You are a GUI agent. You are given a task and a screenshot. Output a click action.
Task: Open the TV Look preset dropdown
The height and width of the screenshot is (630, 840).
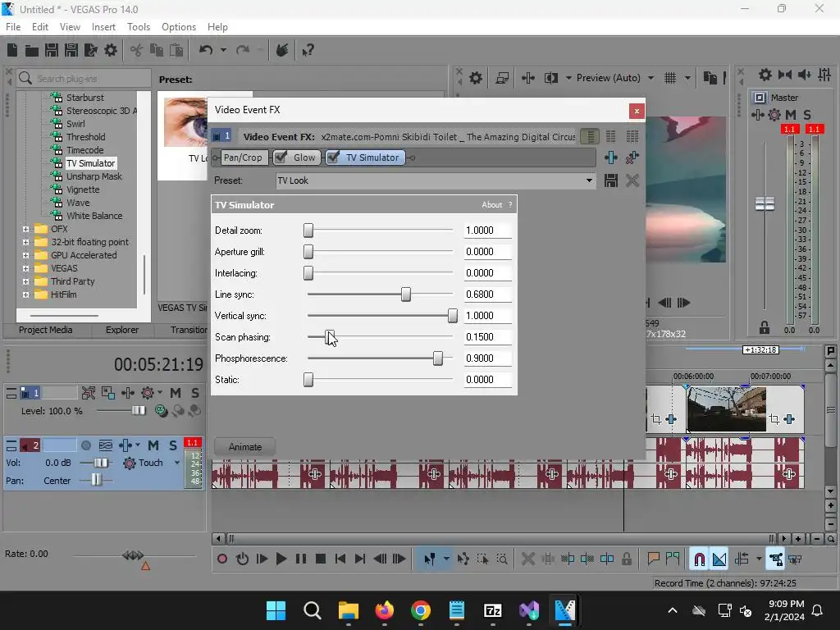point(589,180)
